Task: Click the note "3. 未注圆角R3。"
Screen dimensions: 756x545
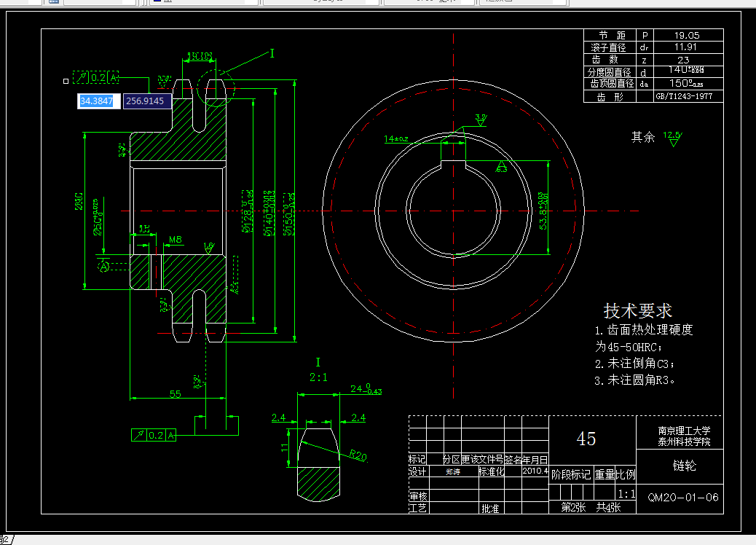Action: (x=634, y=380)
